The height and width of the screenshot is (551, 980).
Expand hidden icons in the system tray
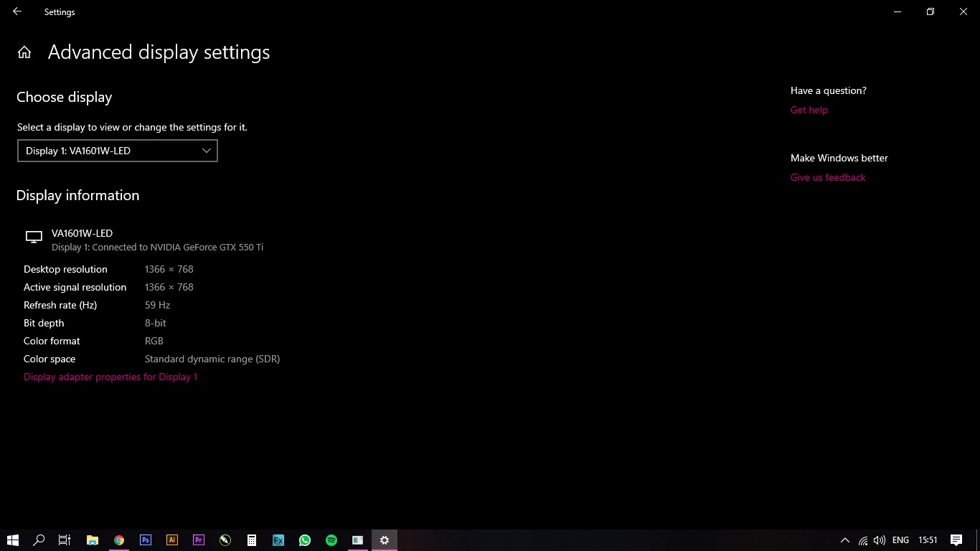(x=844, y=540)
